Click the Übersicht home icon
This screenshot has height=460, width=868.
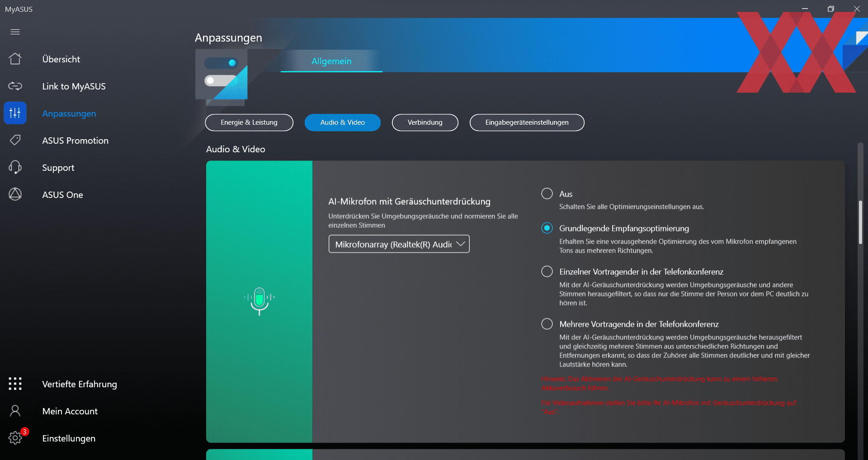(15, 59)
